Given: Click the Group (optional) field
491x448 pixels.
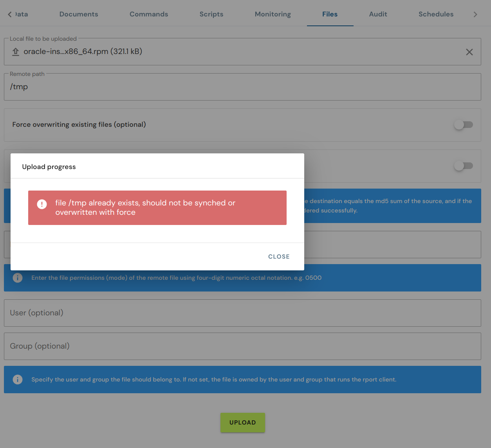Looking at the screenshot, I should coord(242,346).
